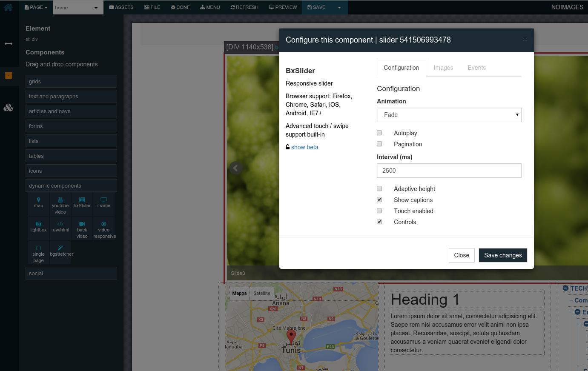The image size is (588, 371).
Task: Click the slider previous arrow on image
Action: [235, 168]
